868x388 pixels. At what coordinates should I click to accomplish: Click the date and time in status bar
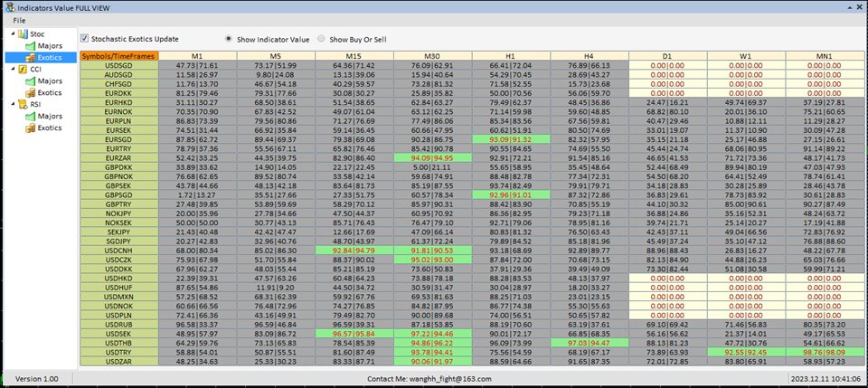point(826,379)
